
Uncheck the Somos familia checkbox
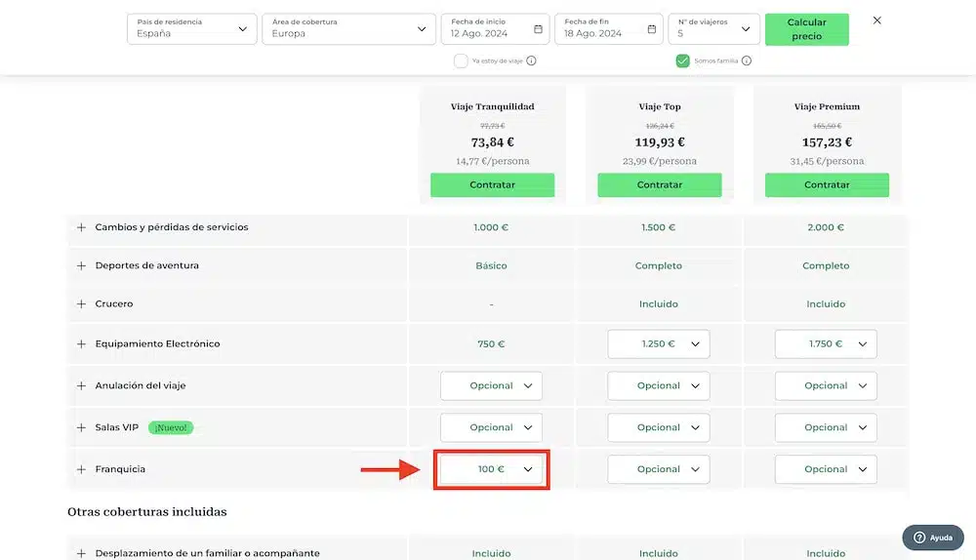pos(683,61)
